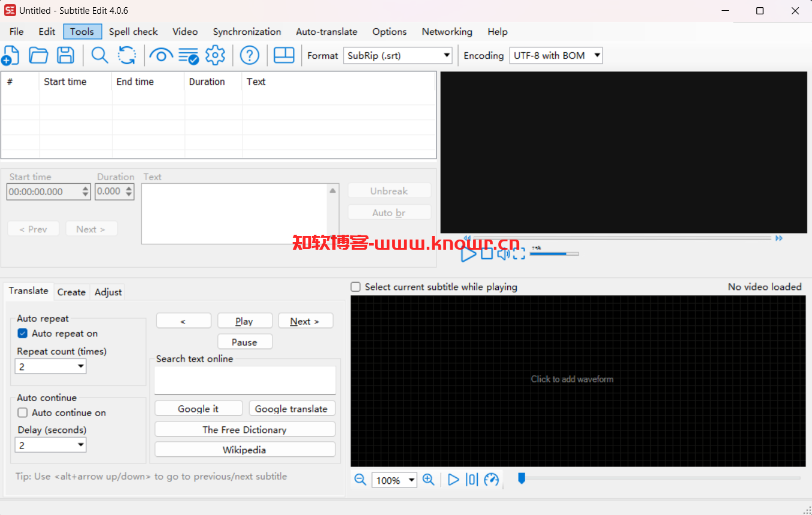This screenshot has width=812, height=515.
Task: Save the subtitle using the floppy icon
Action: click(x=65, y=55)
